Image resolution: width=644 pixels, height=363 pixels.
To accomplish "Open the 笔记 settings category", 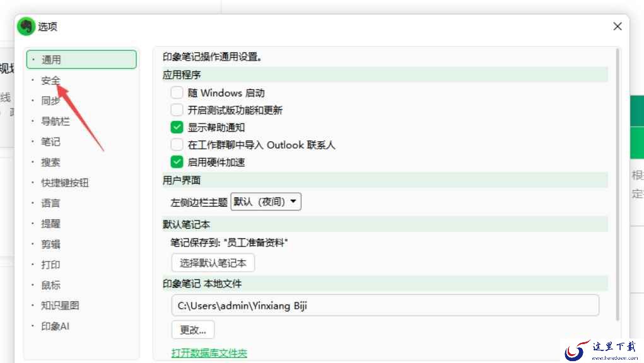I will [50, 142].
